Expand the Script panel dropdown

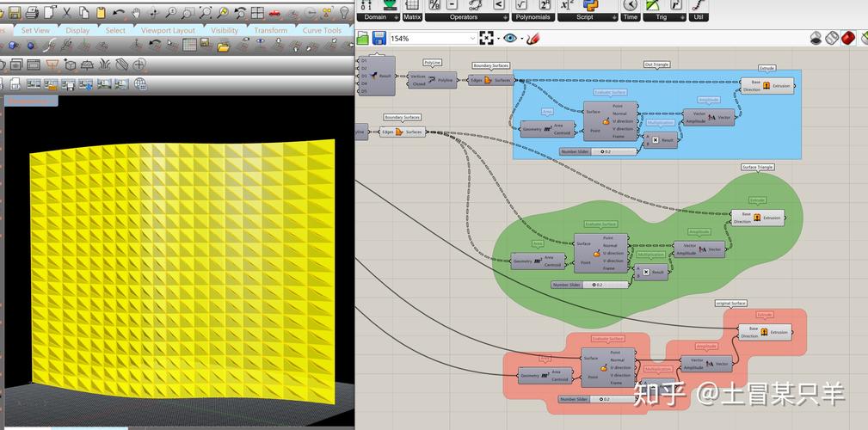click(614, 17)
